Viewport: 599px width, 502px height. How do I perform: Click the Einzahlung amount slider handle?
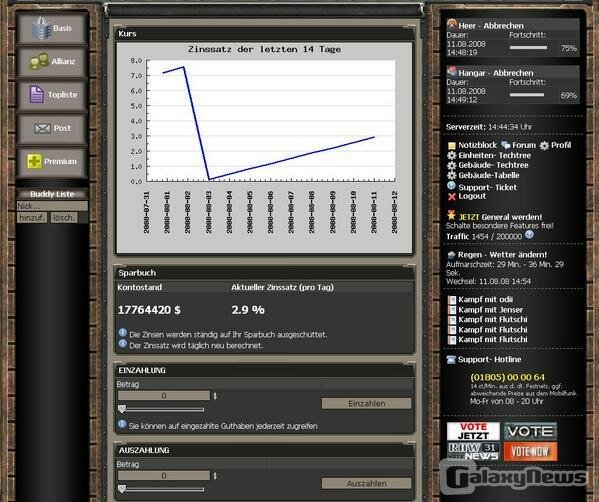click(122, 409)
